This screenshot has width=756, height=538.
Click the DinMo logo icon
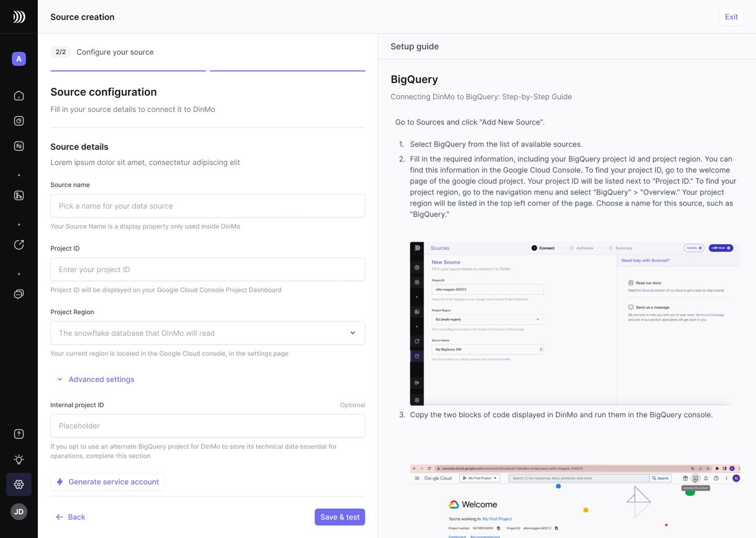19,17
